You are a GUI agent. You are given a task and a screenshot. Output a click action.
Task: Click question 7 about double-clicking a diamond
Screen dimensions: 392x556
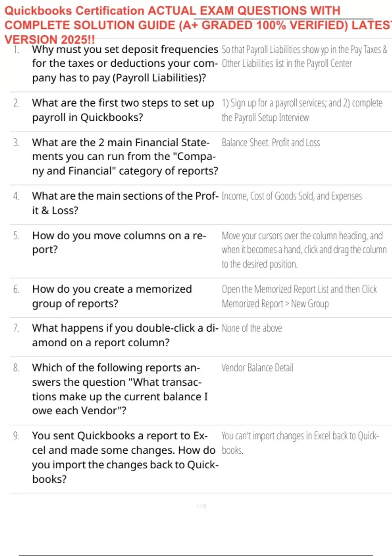(x=125, y=335)
